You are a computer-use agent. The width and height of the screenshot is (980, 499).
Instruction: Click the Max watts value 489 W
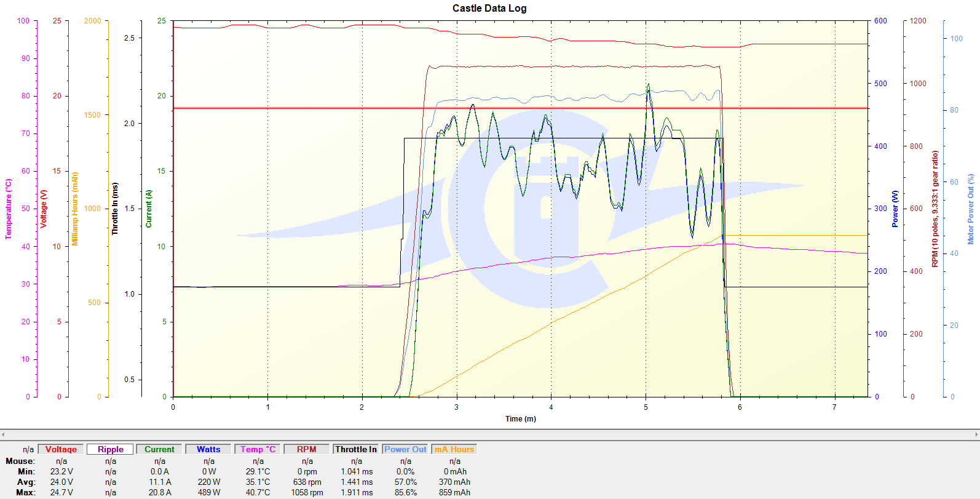(x=209, y=492)
